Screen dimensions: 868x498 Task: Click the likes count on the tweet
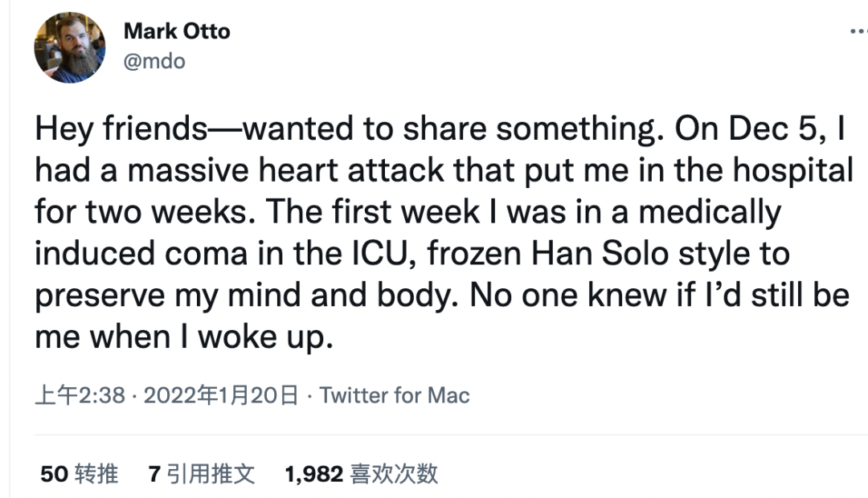pos(362,475)
